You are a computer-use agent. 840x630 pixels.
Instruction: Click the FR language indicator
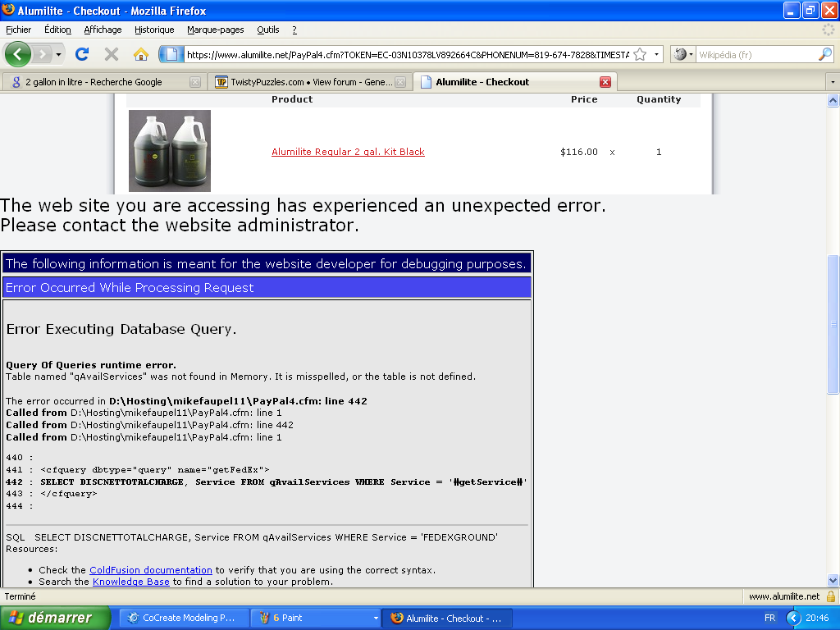pyautogui.click(x=769, y=619)
